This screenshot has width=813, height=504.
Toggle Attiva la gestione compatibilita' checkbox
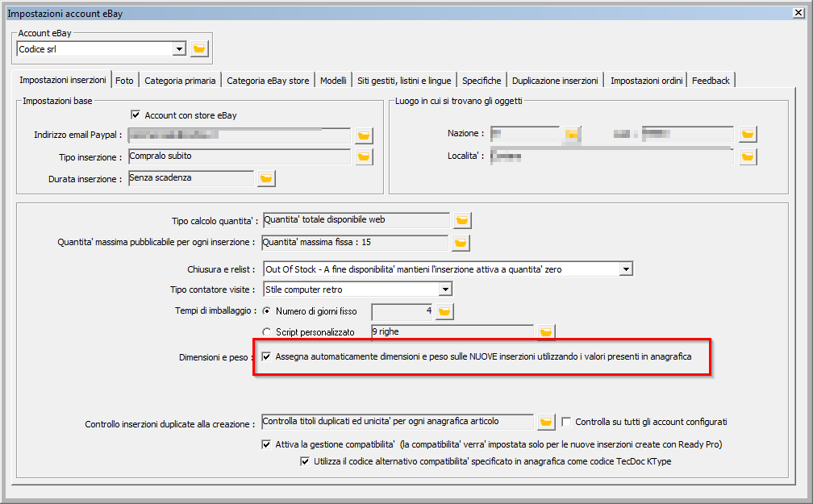coord(266,444)
